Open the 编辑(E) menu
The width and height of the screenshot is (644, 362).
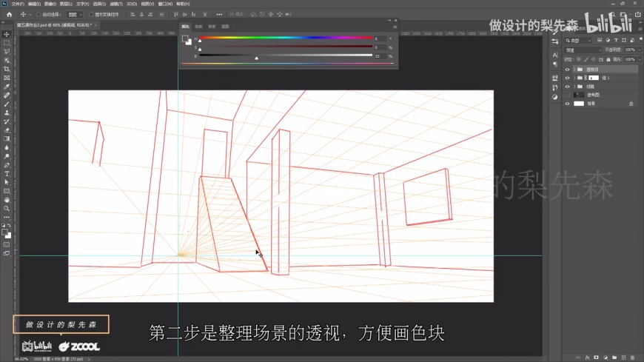click(x=34, y=4)
